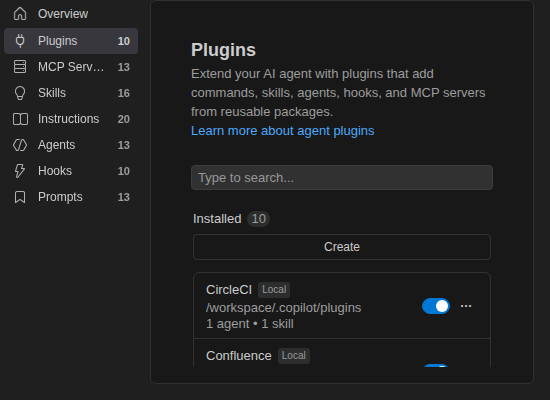Open Learn more about agent plugins link
This screenshot has height=400, width=550.
(282, 131)
